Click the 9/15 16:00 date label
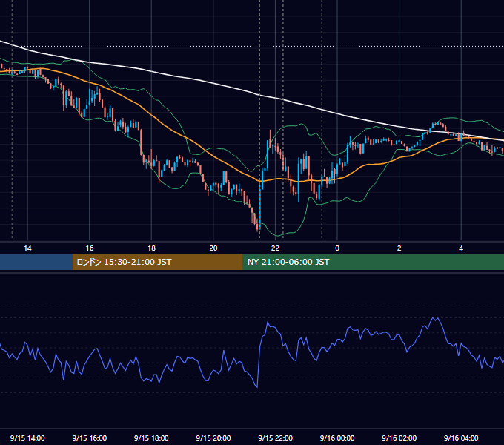This screenshot has width=504, height=445. click(90, 438)
